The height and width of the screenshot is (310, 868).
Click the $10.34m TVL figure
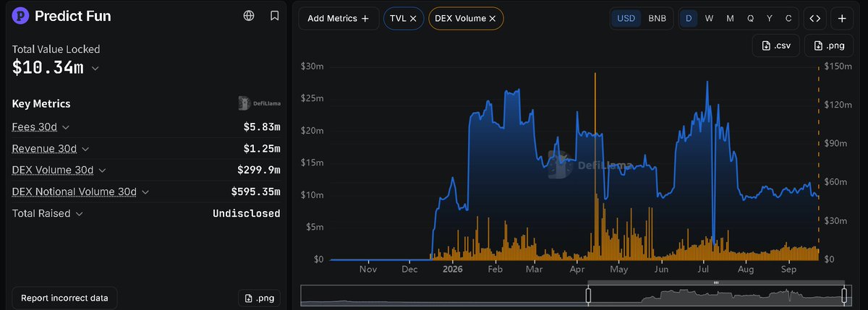48,68
